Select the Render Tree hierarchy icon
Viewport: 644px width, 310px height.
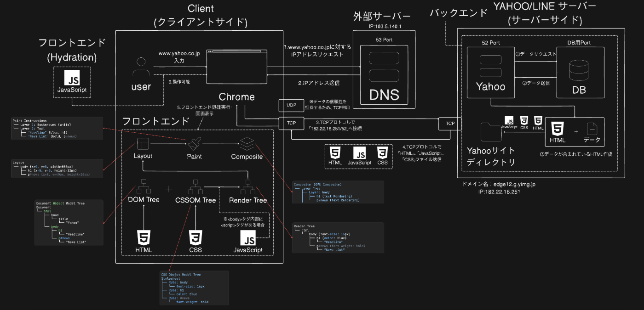tap(247, 186)
